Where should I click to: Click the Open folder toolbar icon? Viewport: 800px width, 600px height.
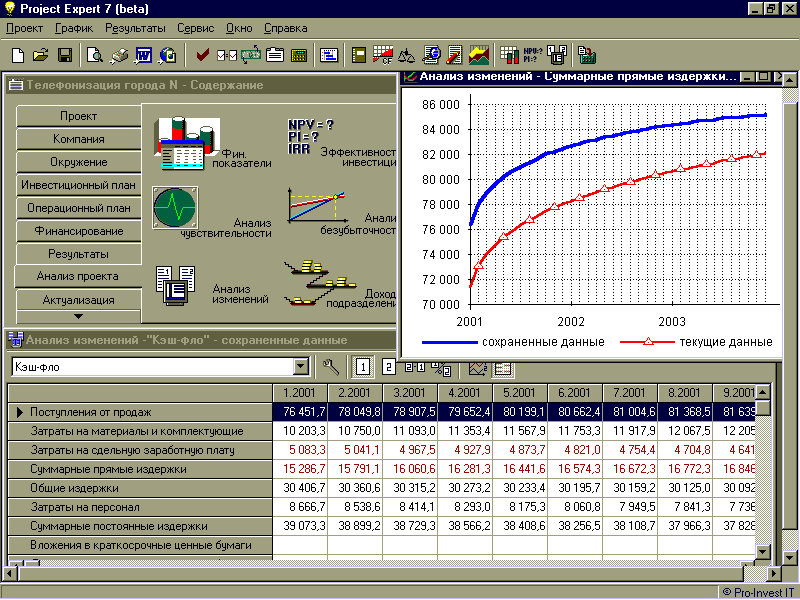[41, 55]
